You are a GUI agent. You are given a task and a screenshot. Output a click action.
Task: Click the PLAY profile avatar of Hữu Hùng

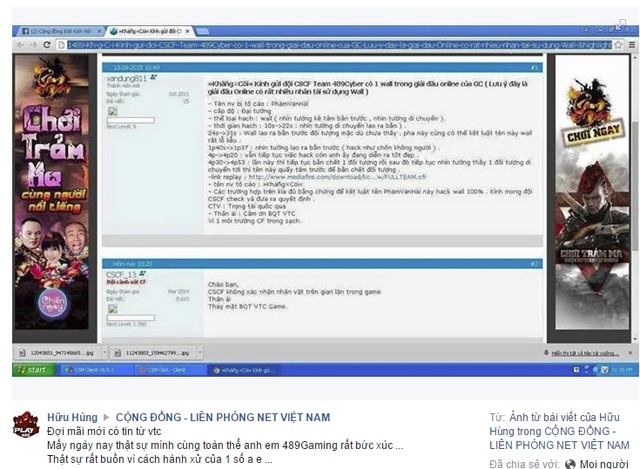[26, 425]
